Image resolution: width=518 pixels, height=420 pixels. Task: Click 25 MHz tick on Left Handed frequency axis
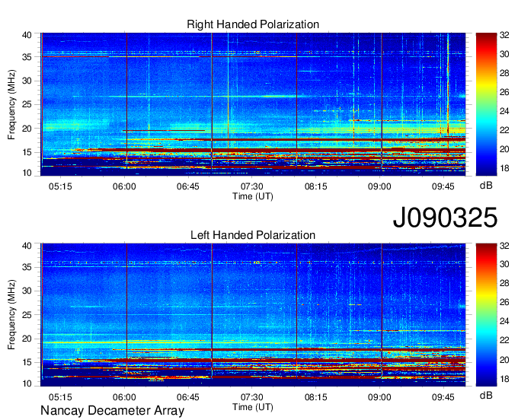pos(27,315)
